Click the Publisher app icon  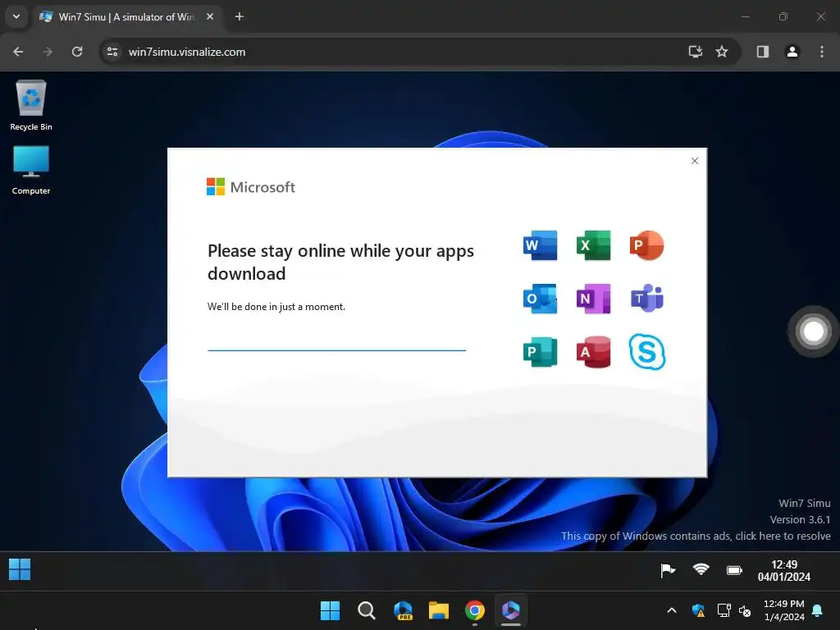click(x=540, y=352)
